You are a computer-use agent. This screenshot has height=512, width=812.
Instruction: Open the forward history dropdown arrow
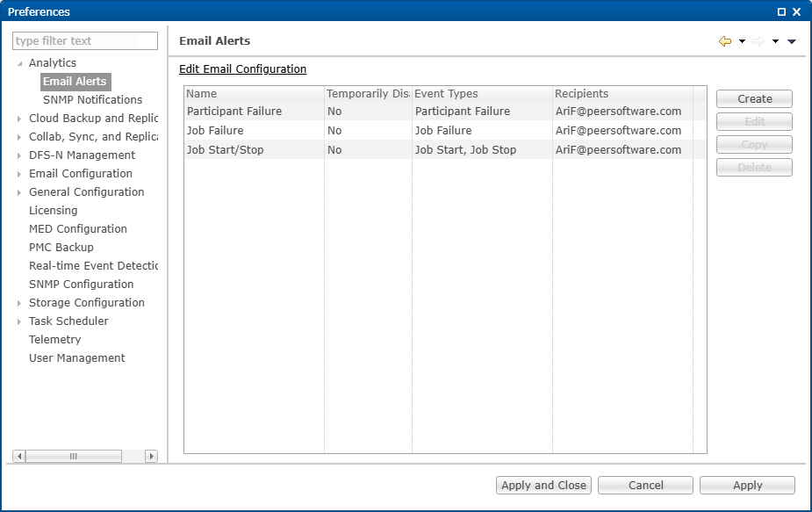pos(775,41)
